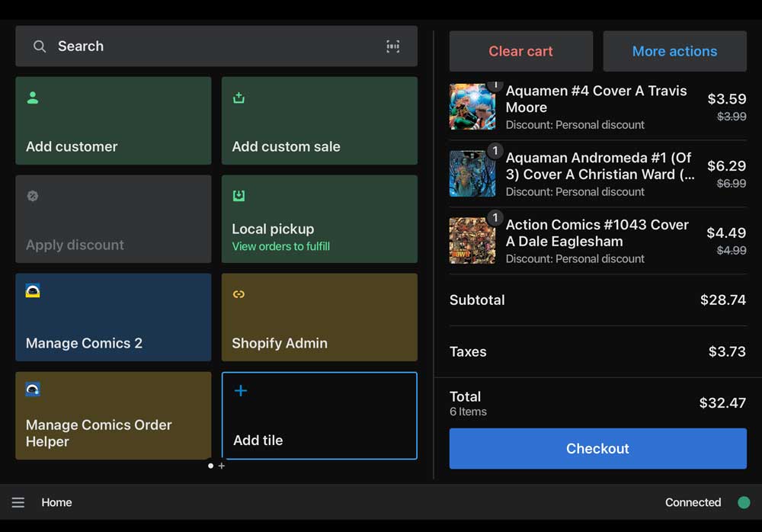Click the quantity badge on Aquaman Andromeda
This screenshot has width=762, height=532.
[495, 151]
